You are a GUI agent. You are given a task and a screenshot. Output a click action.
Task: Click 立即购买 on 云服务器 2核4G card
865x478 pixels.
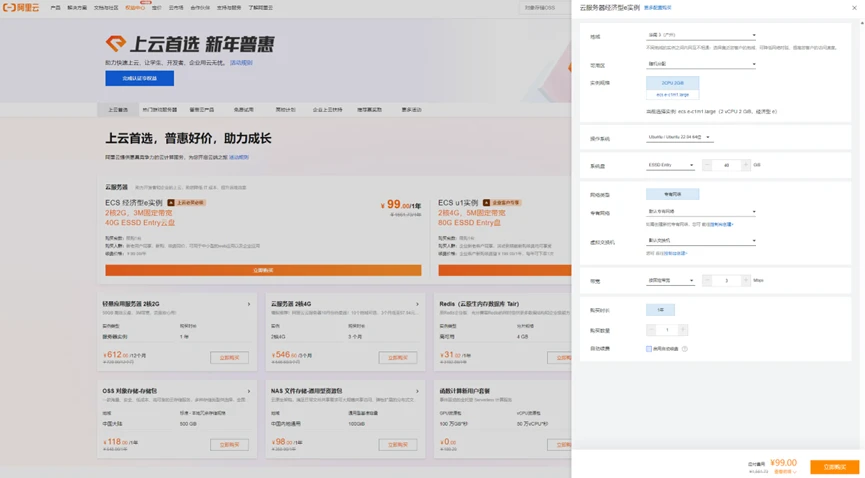(x=398, y=358)
